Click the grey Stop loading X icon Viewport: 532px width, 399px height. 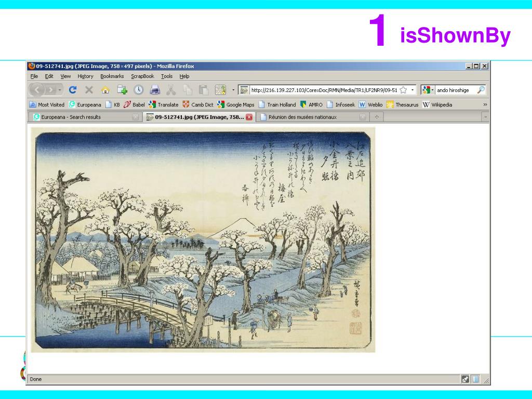(89, 90)
